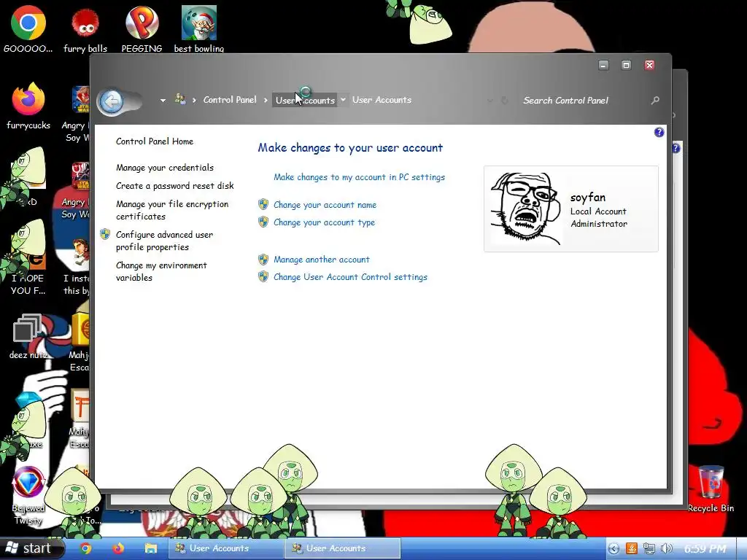Open the furrycucks Firefox desktop icon

[28, 106]
